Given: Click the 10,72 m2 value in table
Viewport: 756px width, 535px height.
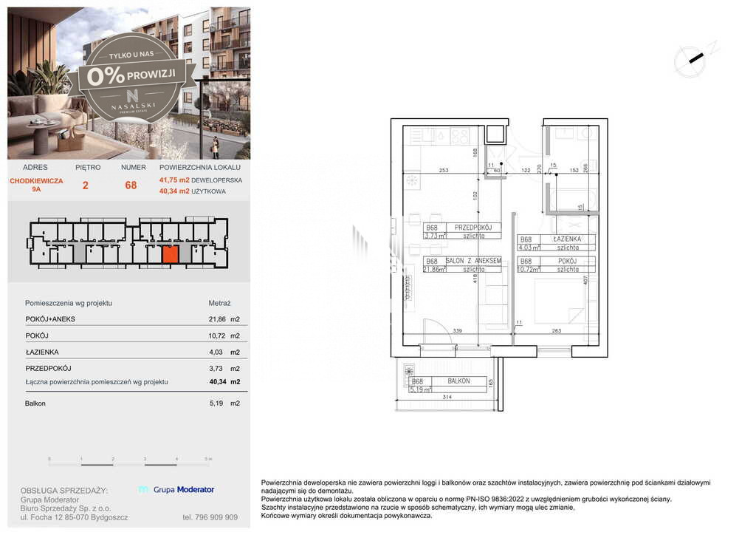Looking at the screenshot, I should (224, 335).
